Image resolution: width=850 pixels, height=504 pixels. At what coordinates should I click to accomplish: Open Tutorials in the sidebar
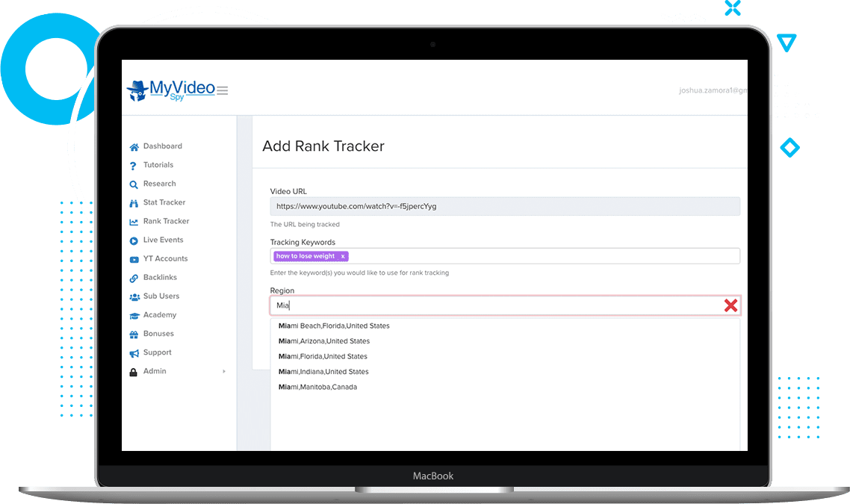click(x=158, y=165)
